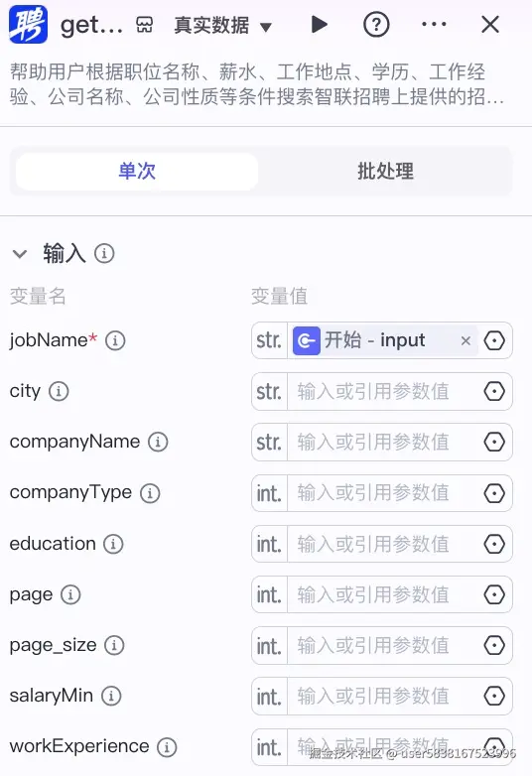Image resolution: width=532 pixels, height=776 pixels.
Task: Click the info icon beside workExperience
Action: (167, 747)
